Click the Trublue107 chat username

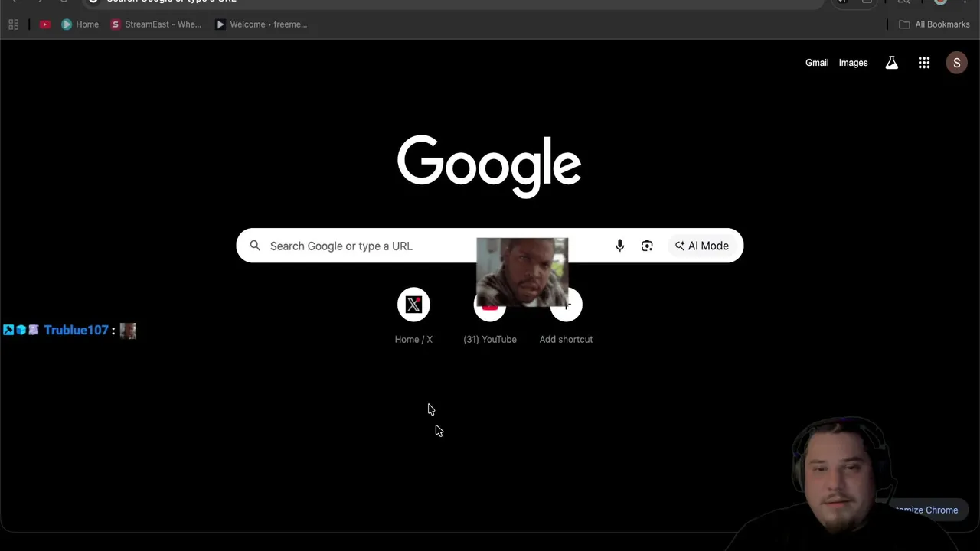pyautogui.click(x=76, y=330)
